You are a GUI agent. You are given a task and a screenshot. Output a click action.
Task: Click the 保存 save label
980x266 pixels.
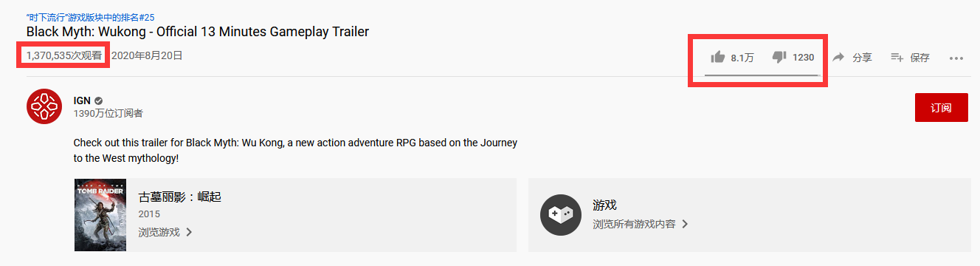click(x=920, y=58)
